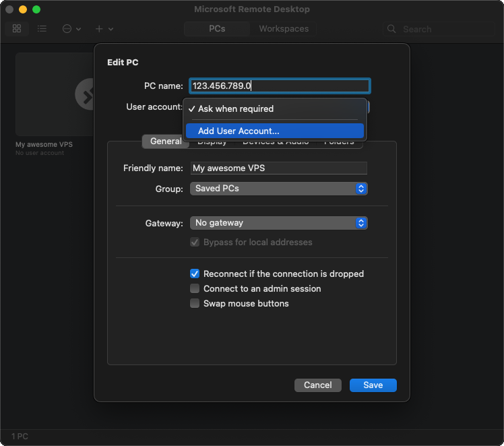Click into the PC name field
The image size is (504, 446).
click(x=279, y=86)
